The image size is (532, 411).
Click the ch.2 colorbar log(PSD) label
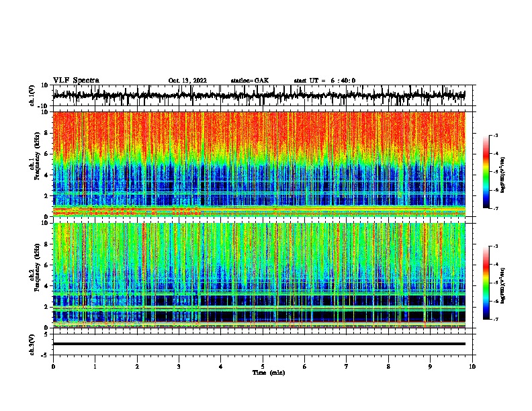pos(503,285)
